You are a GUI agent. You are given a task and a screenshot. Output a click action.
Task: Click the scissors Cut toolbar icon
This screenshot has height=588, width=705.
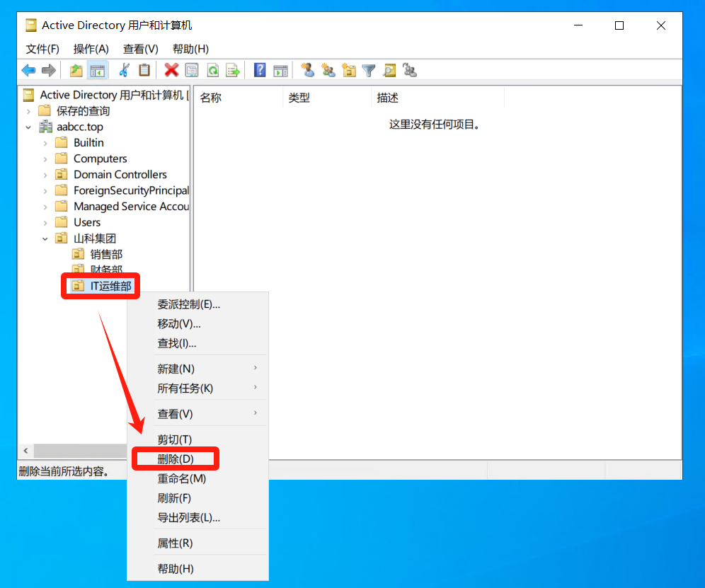[125, 70]
